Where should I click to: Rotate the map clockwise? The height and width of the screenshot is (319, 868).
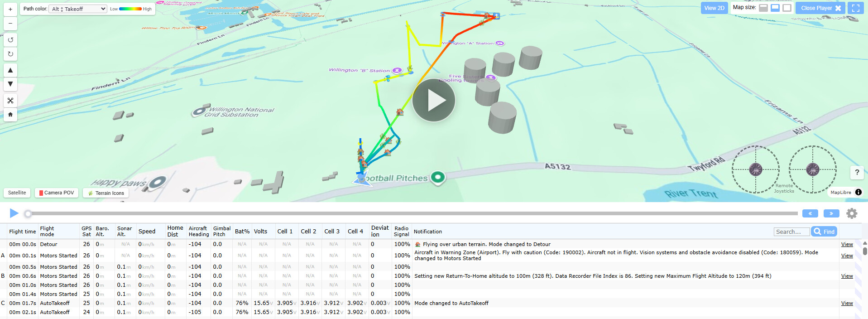10,54
